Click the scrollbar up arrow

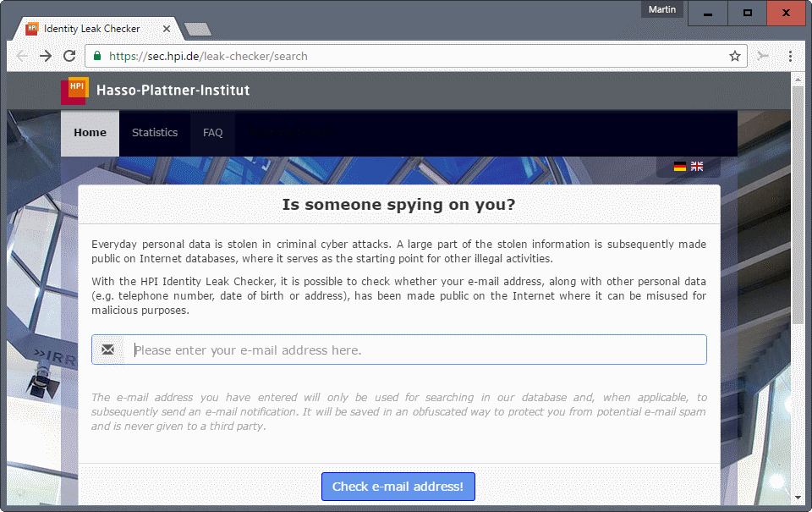click(798, 80)
